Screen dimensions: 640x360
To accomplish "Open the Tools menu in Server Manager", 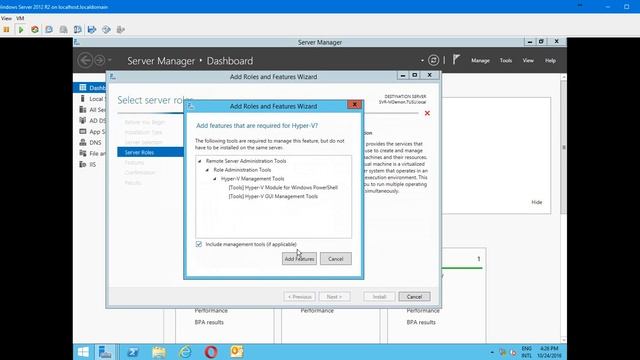I will click(506, 60).
